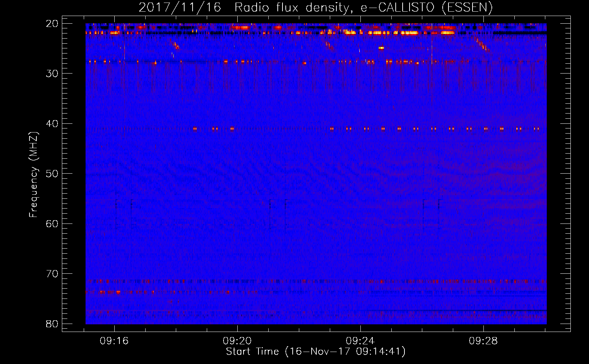Click the 09:20 time tick label
589x364 pixels.
coord(237,341)
